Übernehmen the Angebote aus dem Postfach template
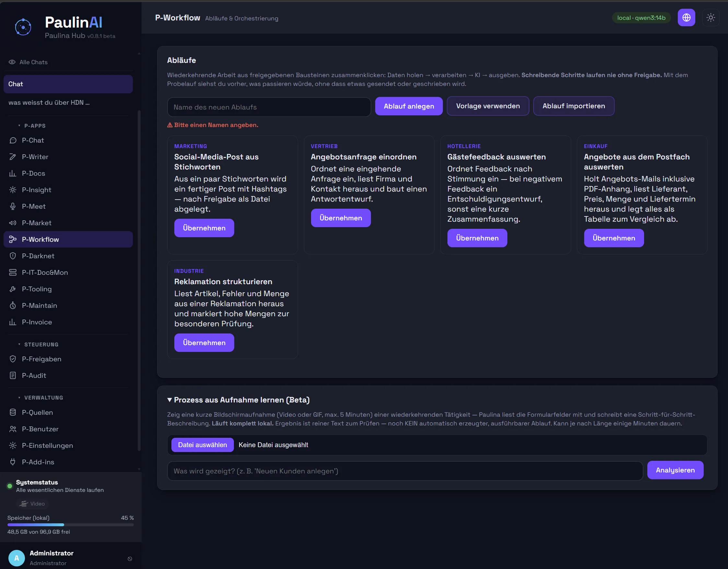The height and width of the screenshot is (569, 728). click(x=614, y=238)
